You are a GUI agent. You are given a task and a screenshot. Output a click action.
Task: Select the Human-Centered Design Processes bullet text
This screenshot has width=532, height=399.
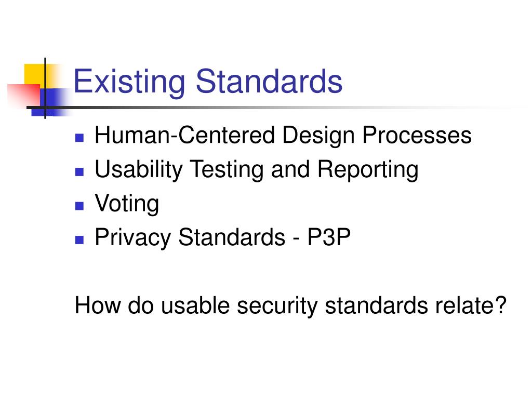pos(283,136)
